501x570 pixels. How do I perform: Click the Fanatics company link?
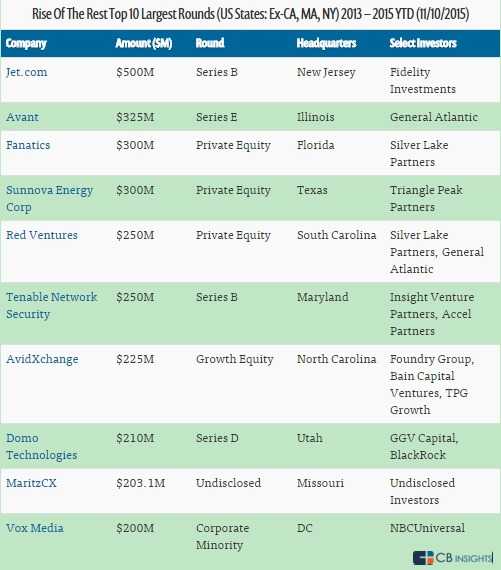click(x=28, y=145)
